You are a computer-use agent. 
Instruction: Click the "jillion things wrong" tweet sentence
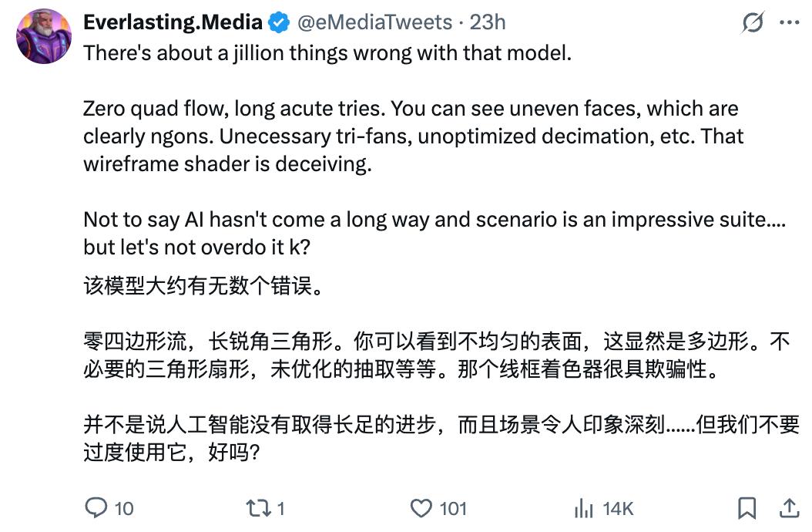pos(327,53)
